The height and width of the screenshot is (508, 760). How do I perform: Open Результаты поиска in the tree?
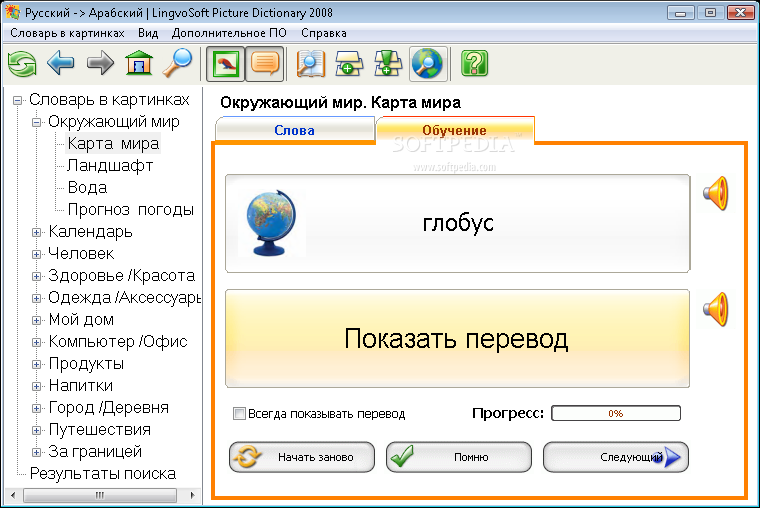click(x=103, y=474)
